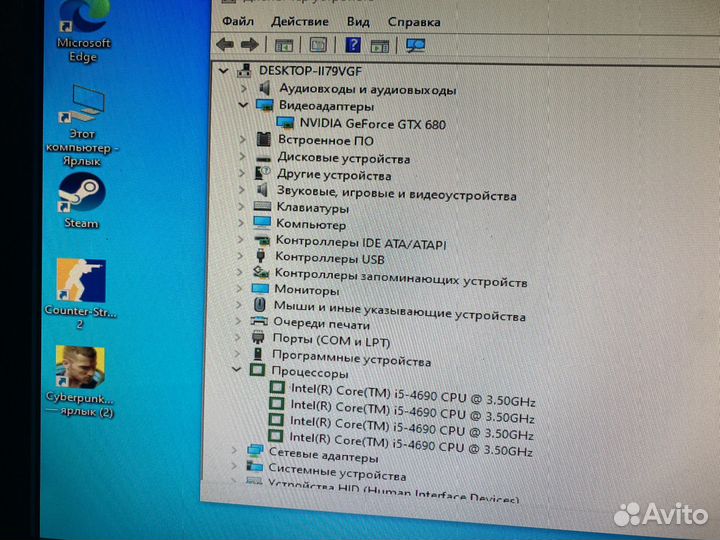The height and width of the screenshot is (540, 720).
Task: Click the blue Help question mark icon
Action: 353,45
